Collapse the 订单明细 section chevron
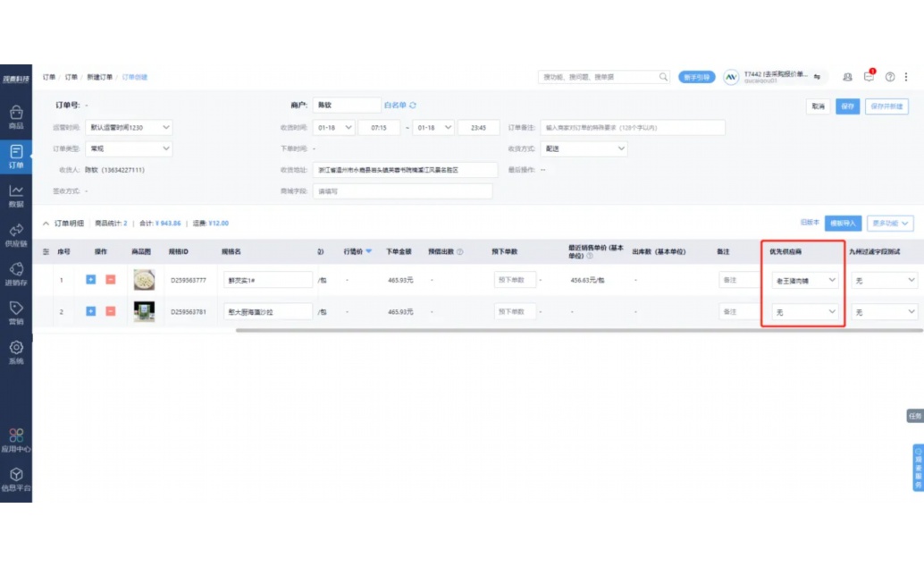 [x=46, y=223]
